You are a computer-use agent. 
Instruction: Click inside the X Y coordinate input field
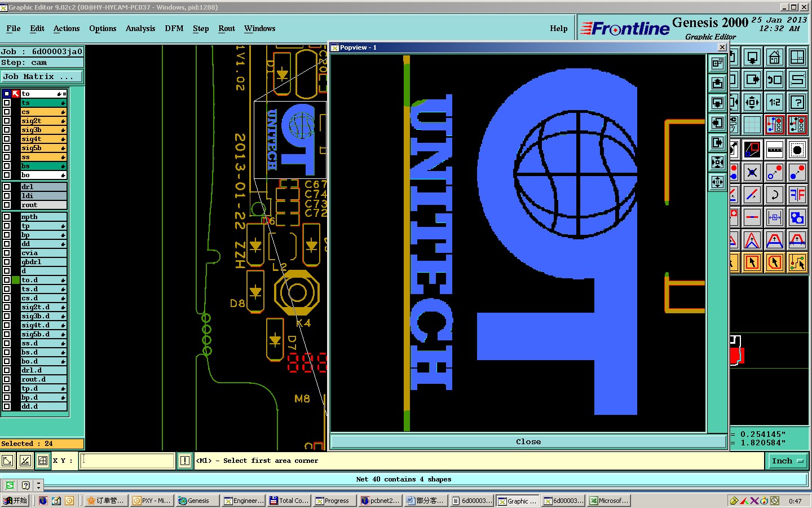[x=127, y=461]
